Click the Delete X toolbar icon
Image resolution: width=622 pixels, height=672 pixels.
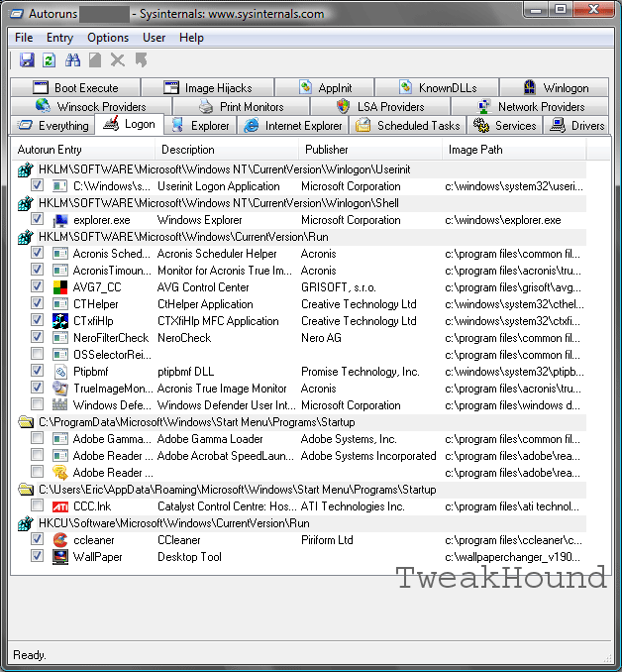tap(118, 60)
